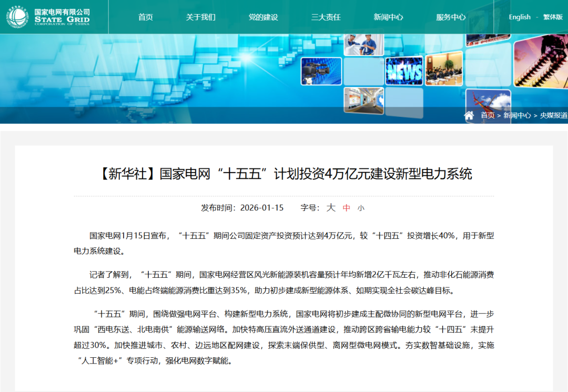The width and height of the screenshot is (568, 392).
Task: Set font size to large 大
Action: (x=331, y=207)
